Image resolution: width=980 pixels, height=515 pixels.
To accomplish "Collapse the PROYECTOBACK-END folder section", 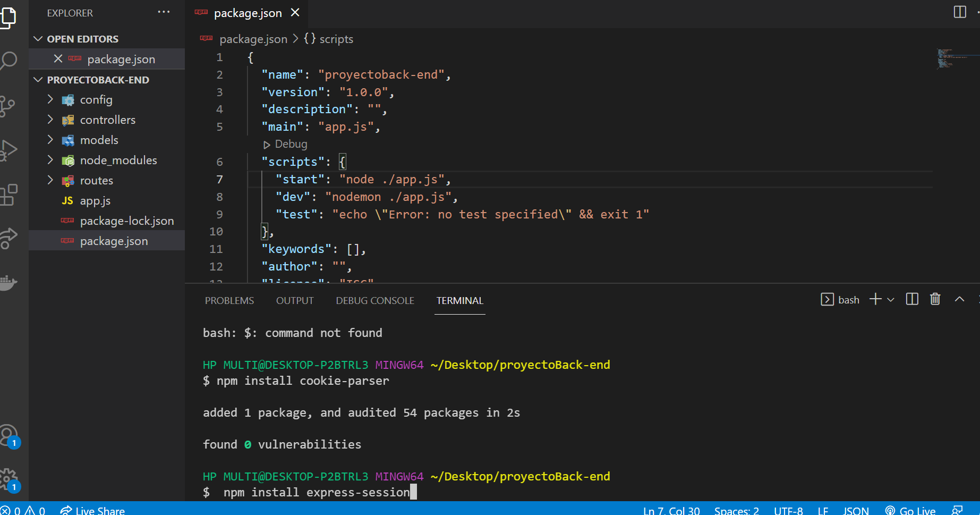I will pos(38,80).
